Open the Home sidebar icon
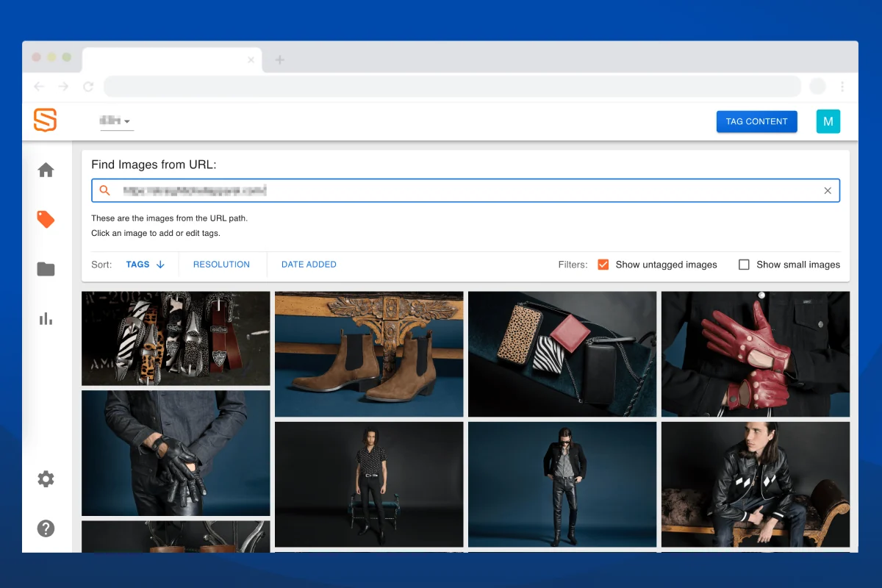882x588 pixels. (46, 171)
